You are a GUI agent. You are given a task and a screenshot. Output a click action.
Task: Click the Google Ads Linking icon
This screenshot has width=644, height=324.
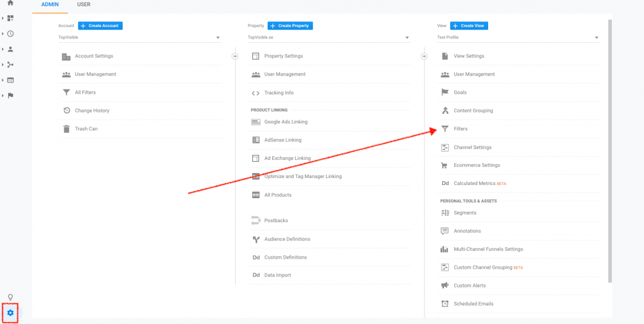coord(255,122)
